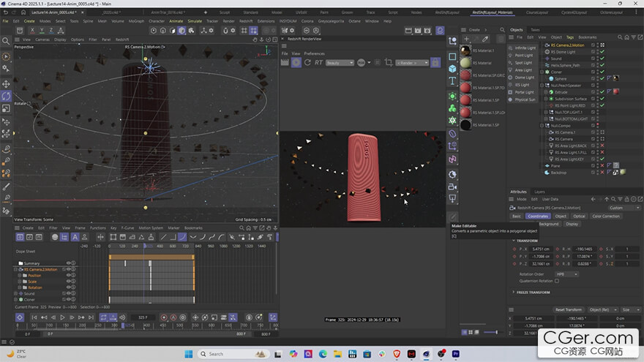Collapse the TRANSFORM section
Screen dimensions: 644x362
point(514,241)
